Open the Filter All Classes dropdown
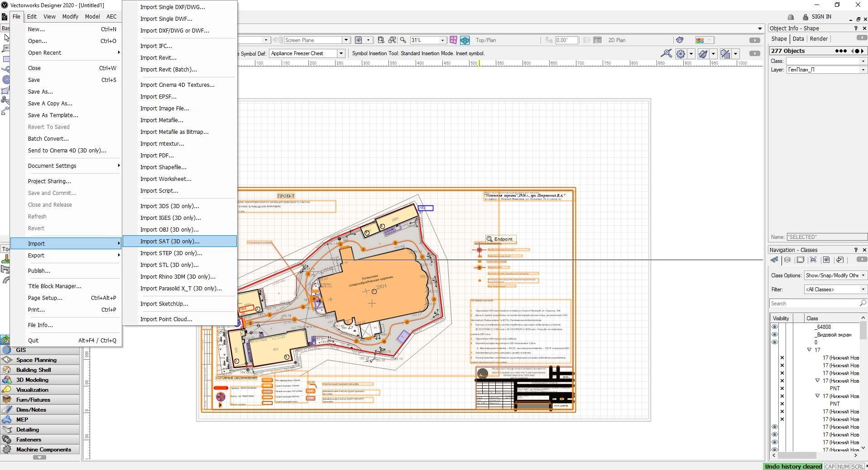Screen dimensions: 868x470 (x=863, y=290)
